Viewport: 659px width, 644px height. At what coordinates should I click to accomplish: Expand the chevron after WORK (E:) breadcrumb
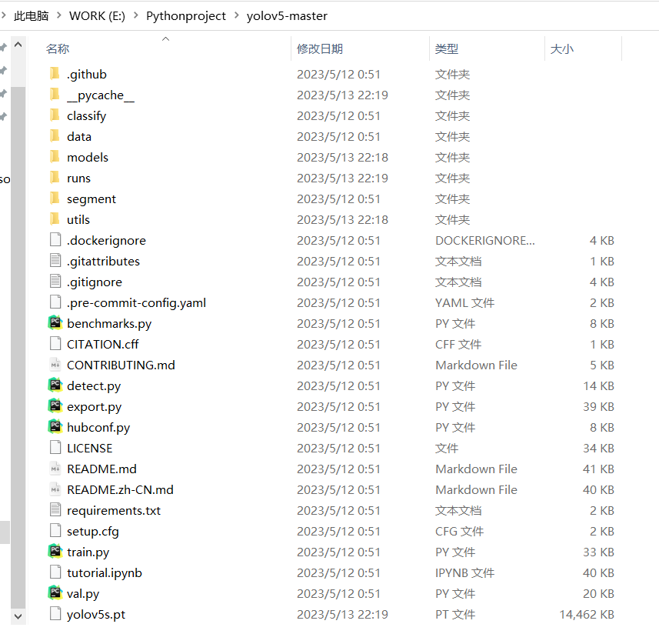136,15
